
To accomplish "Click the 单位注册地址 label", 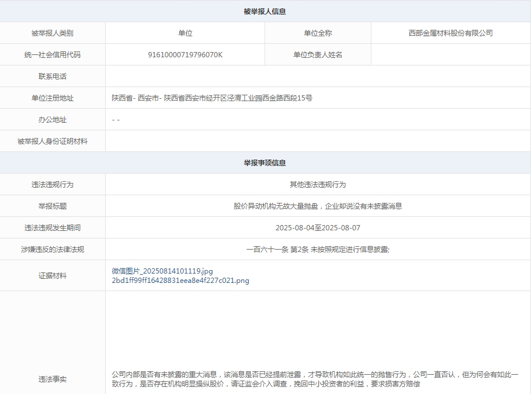I will tap(52, 98).
